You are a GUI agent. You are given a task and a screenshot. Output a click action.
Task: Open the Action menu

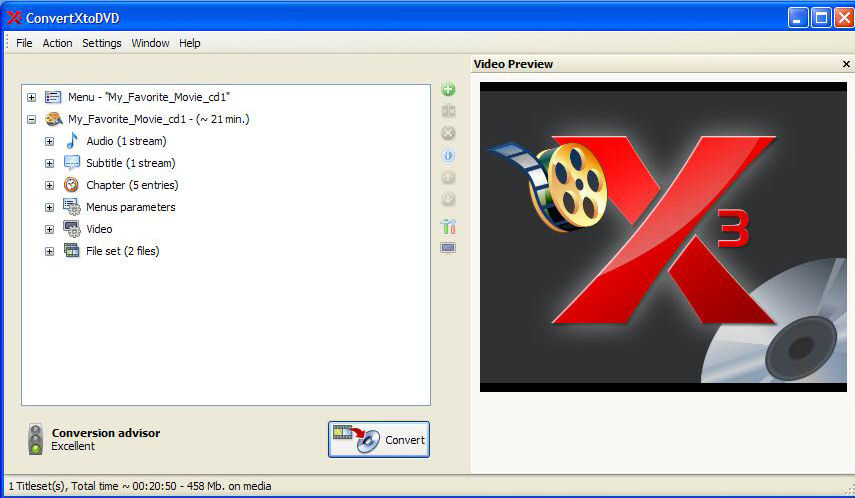[x=57, y=43]
